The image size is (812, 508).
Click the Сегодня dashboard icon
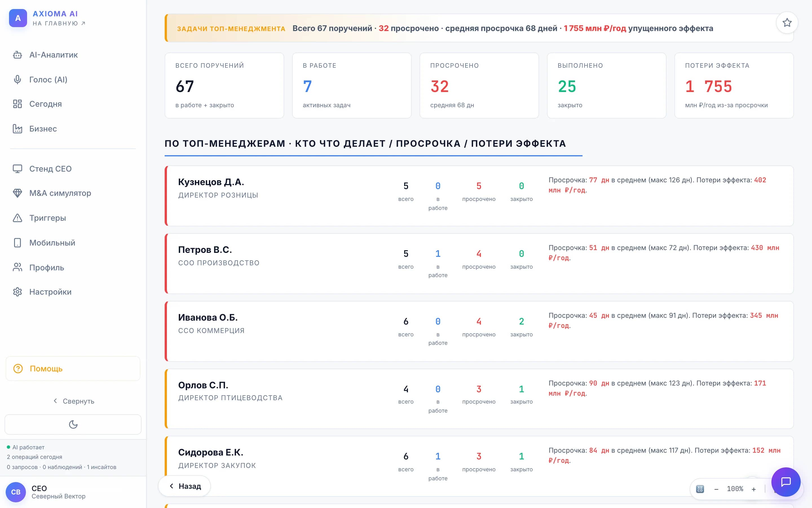pos(17,104)
